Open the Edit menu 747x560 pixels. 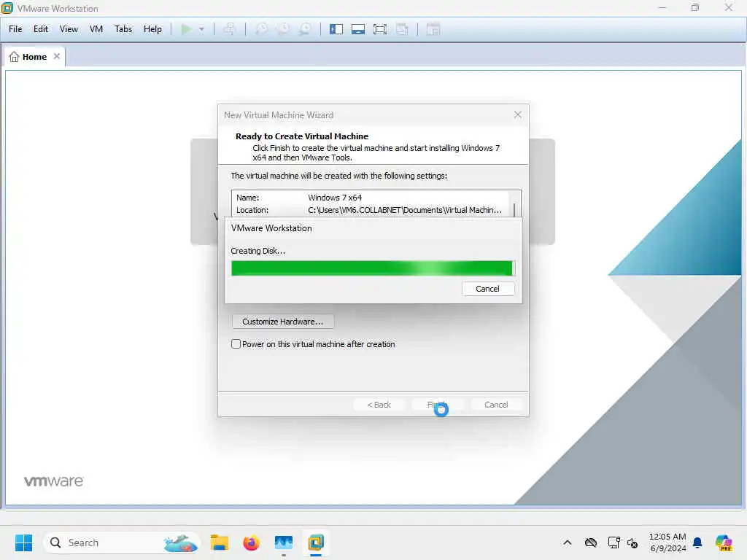click(x=41, y=29)
